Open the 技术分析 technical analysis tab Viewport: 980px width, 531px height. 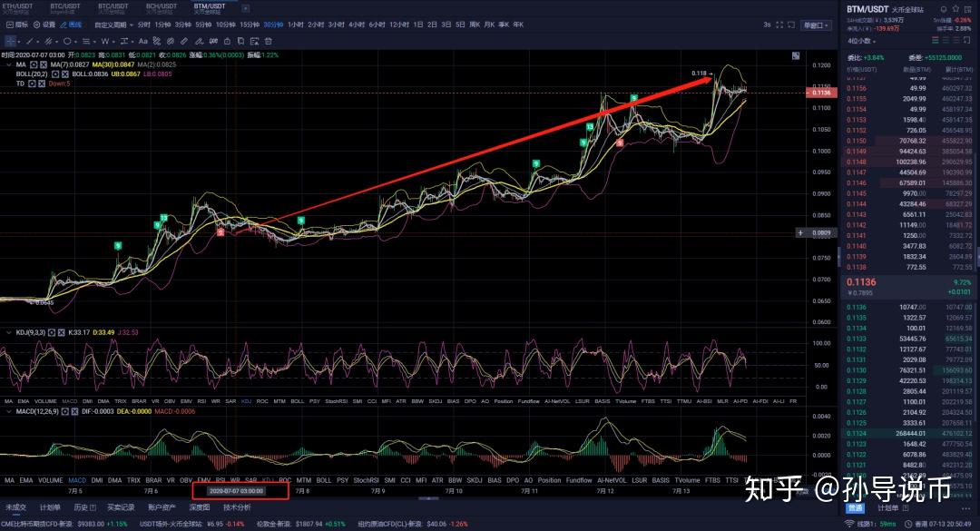[x=237, y=507]
